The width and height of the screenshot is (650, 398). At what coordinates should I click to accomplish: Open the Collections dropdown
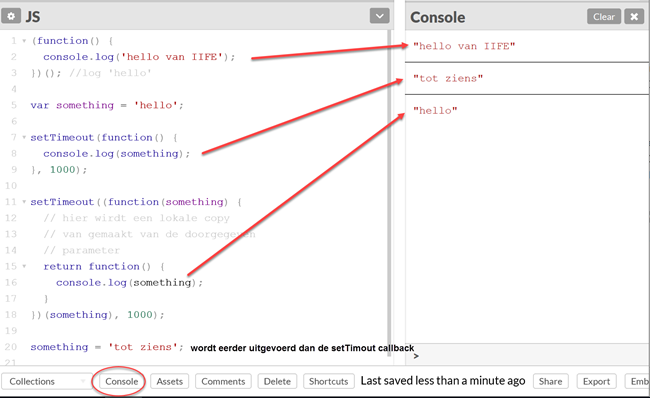46,381
